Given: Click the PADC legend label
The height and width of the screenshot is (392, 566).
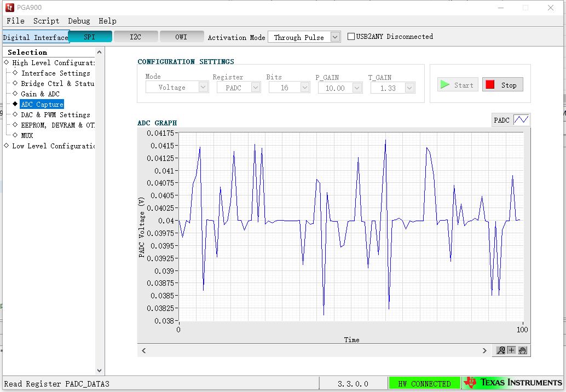Looking at the screenshot, I should tap(502, 120).
